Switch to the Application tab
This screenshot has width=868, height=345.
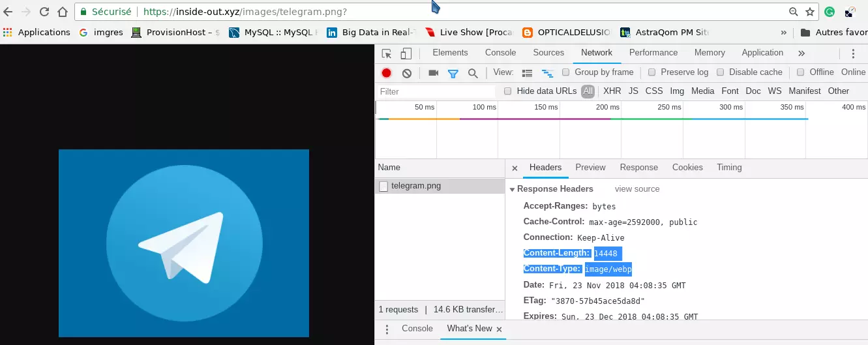[x=762, y=53]
